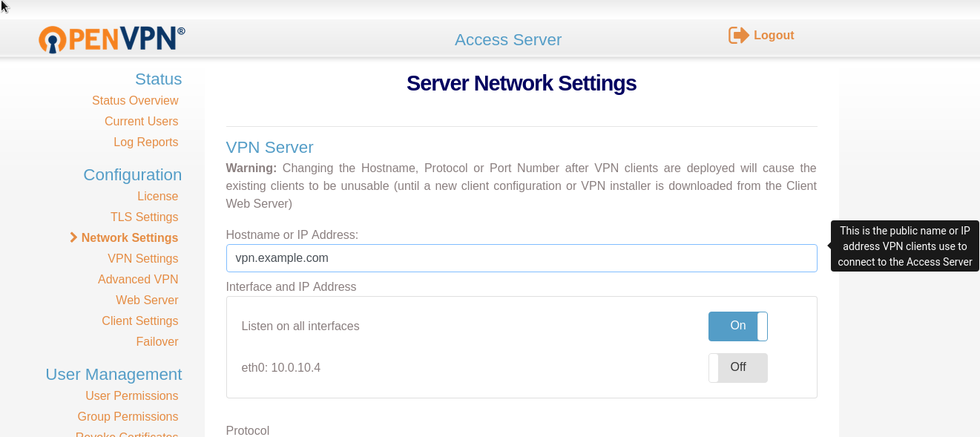This screenshot has width=980, height=437.
Task: Click the Hostname or IP Address field
Action: [x=521, y=258]
